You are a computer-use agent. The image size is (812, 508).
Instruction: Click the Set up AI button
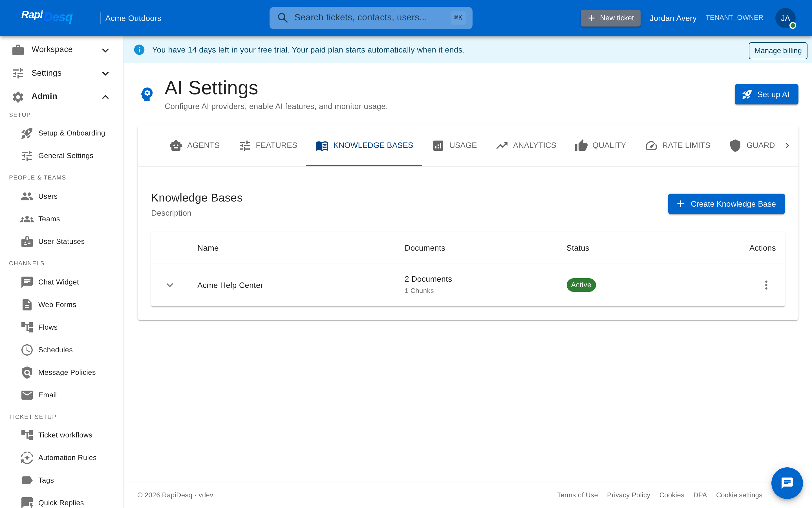[766, 95]
